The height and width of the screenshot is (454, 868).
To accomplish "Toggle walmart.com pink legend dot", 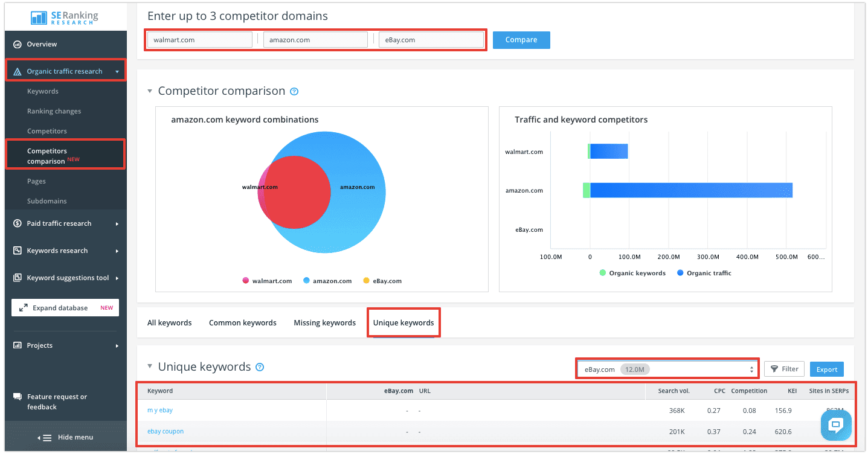I will 246,281.
